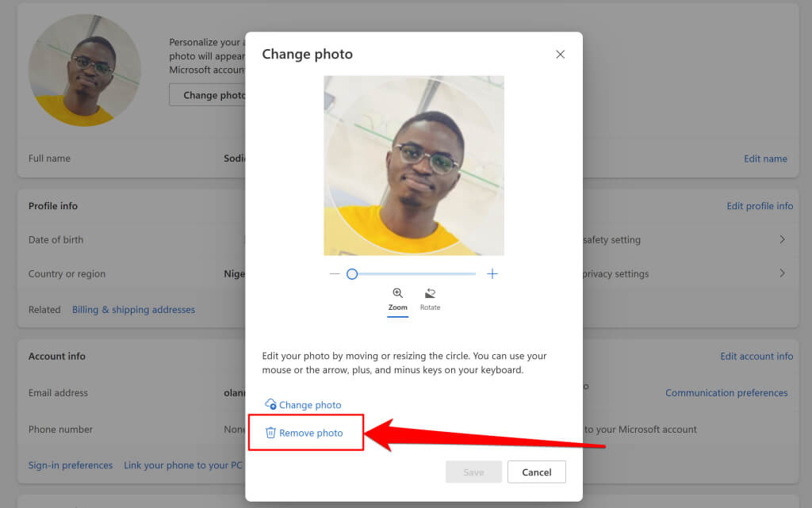Open Sign-in preferences
Screen dimensions: 812x508
tap(71, 465)
